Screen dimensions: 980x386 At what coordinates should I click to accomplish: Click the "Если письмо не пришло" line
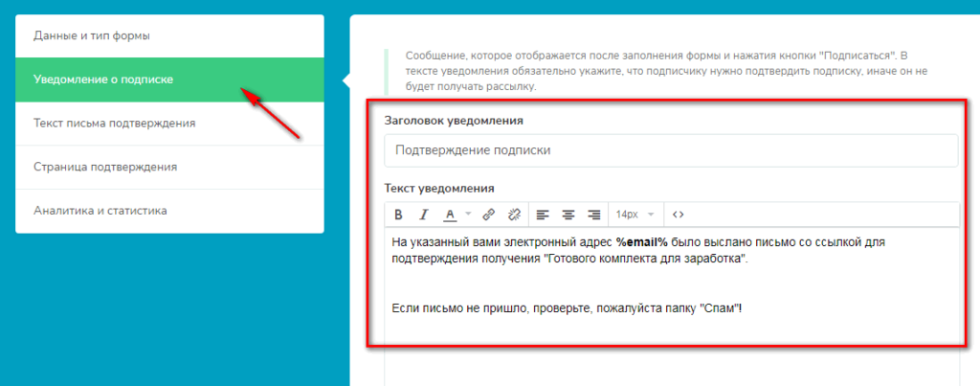tap(567, 308)
